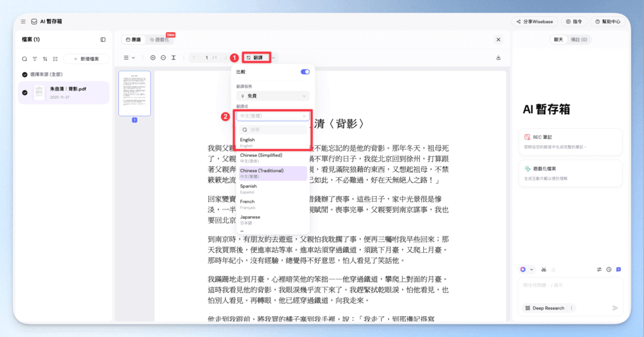Click the 遊戲化檔案 card
Viewport: 644px width, 337px height.
click(x=570, y=174)
